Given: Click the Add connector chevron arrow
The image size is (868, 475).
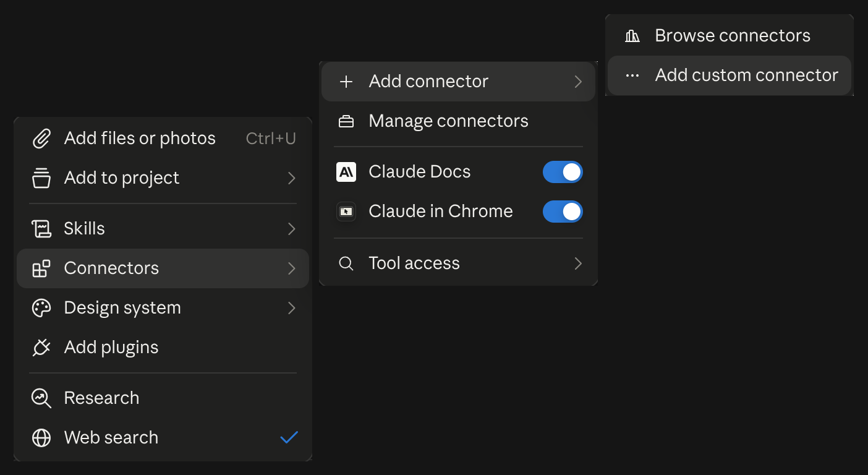Looking at the screenshot, I should [578, 82].
